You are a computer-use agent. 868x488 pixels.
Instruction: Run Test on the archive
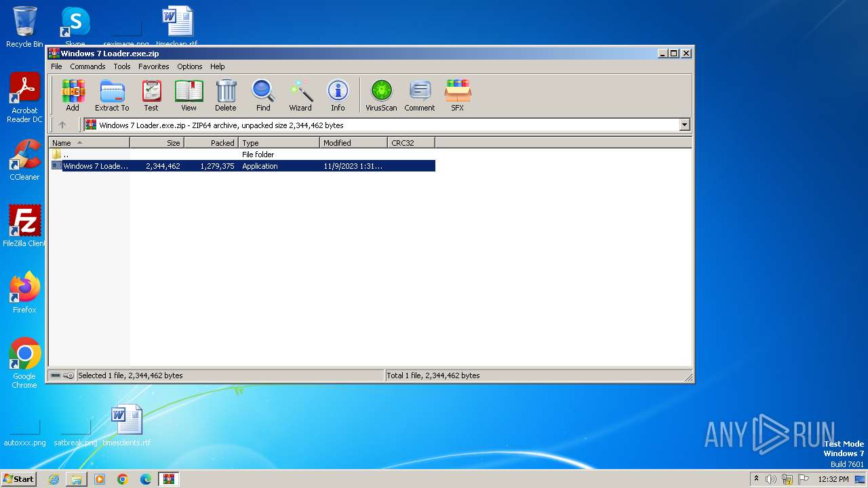pyautogui.click(x=151, y=96)
